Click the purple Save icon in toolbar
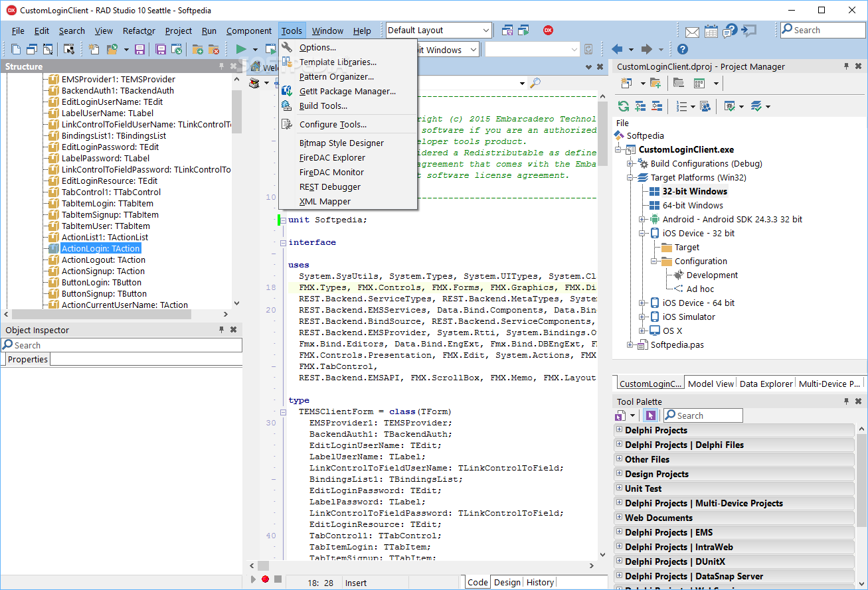The width and height of the screenshot is (868, 590). tap(139, 50)
